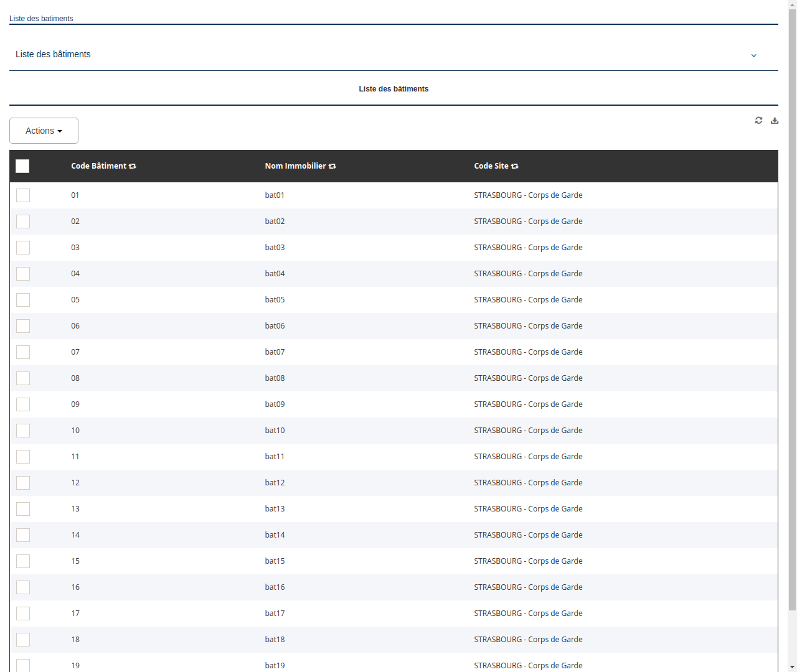This screenshot has width=797, height=672.
Task: Open building code 07 entry
Action: click(75, 352)
